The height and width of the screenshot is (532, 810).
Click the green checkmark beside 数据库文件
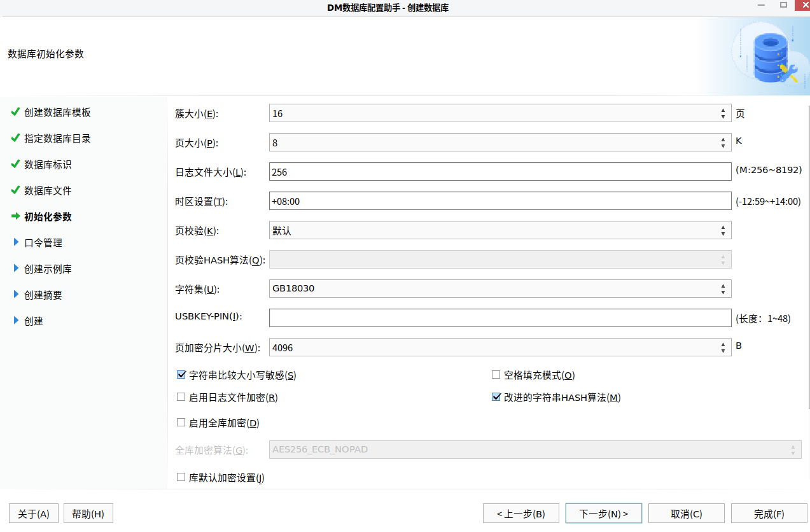[15, 190]
